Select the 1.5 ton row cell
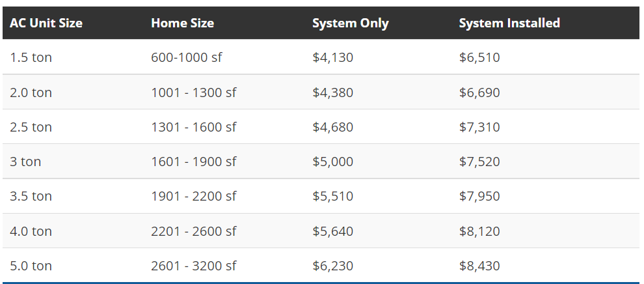 click(x=31, y=57)
